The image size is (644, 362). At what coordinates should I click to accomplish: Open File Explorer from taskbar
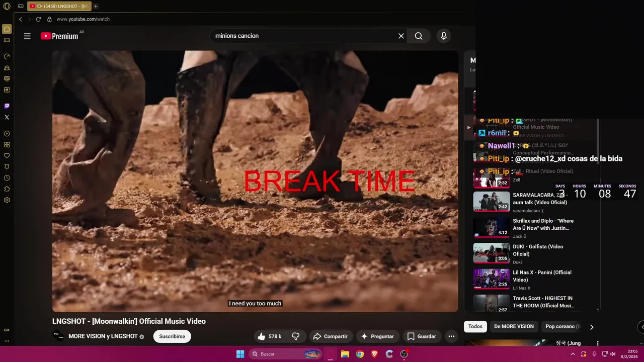[345, 354]
